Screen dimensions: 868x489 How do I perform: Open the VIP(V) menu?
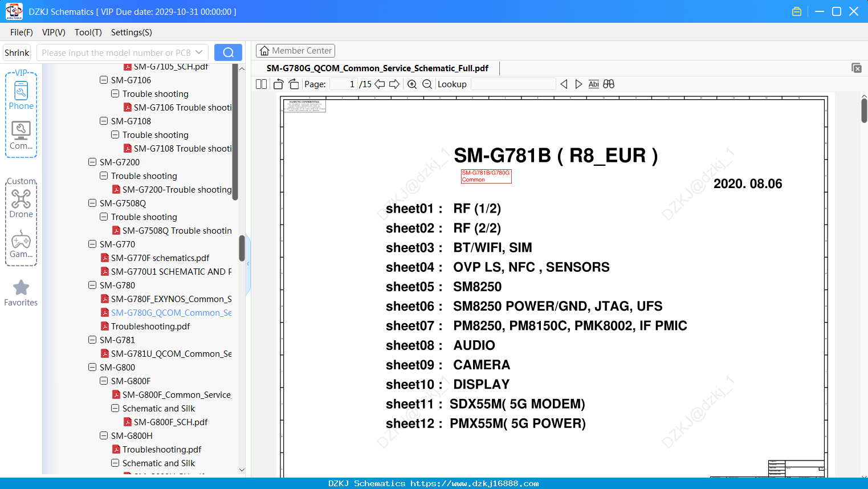pyautogui.click(x=54, y=32)
